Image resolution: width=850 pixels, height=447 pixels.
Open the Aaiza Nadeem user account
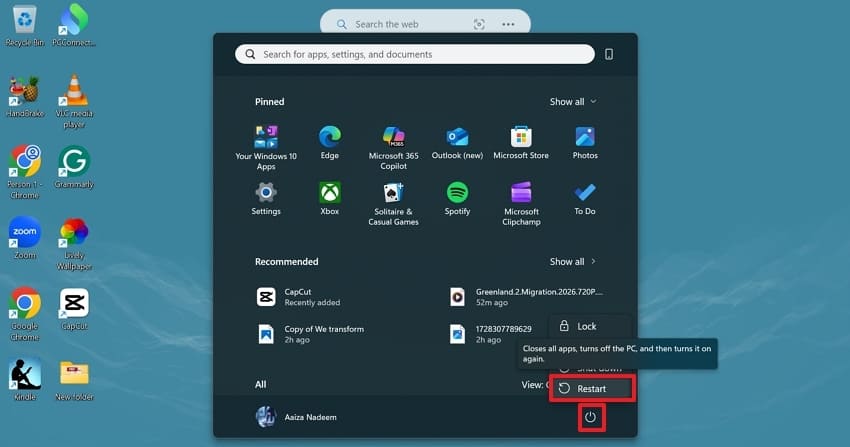pos(297,417)
